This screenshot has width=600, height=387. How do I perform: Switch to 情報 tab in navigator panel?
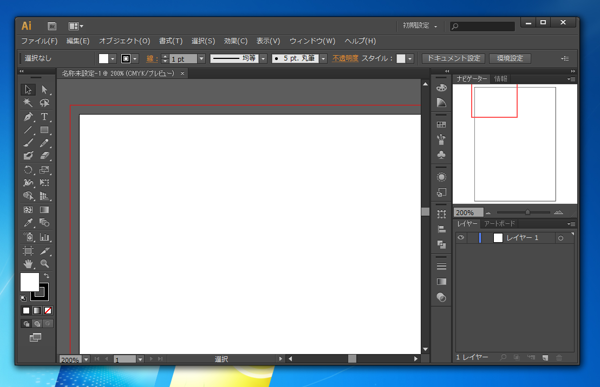coord(501,79)
